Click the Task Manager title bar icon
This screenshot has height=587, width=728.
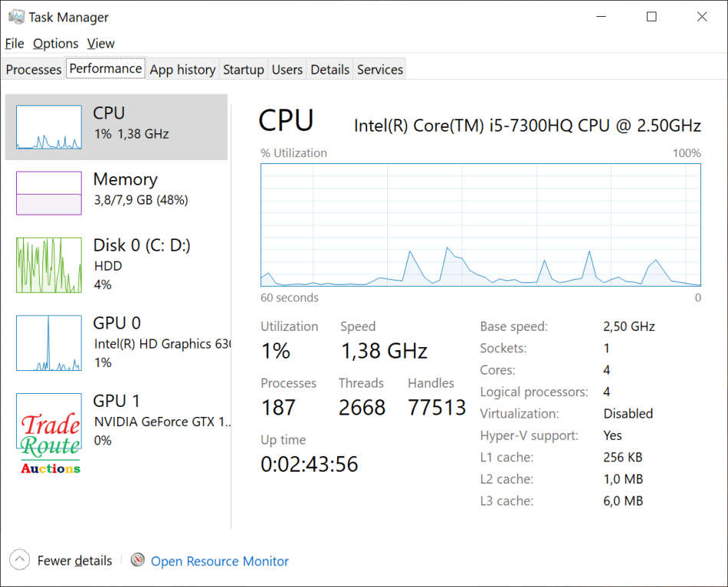point(15,17)
